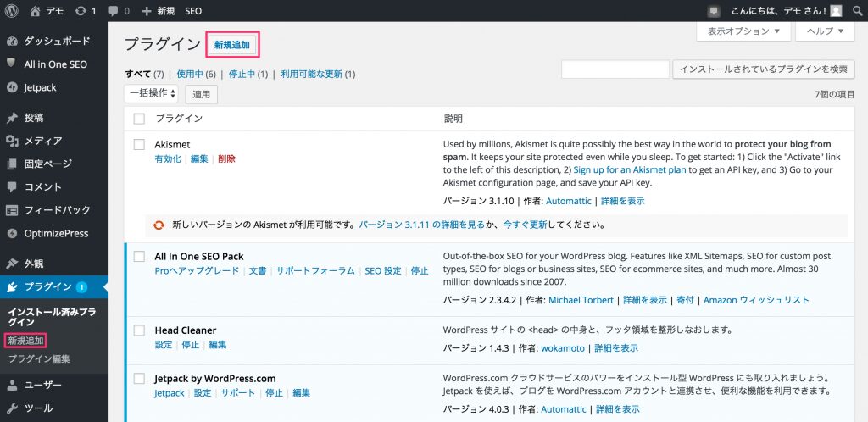This screenshot has width=868, height=422.
Task: Open the ダッシュボード menu item
Action: (x=57, y=41)
